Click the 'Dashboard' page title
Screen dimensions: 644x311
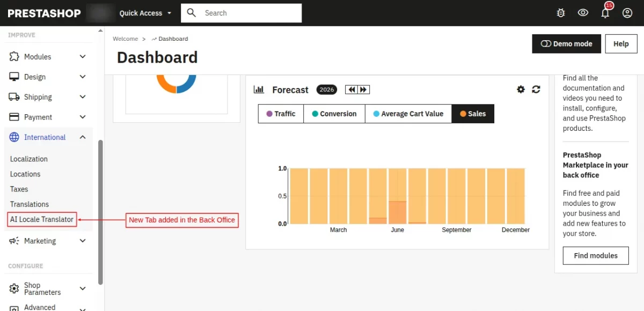[157, 57]
